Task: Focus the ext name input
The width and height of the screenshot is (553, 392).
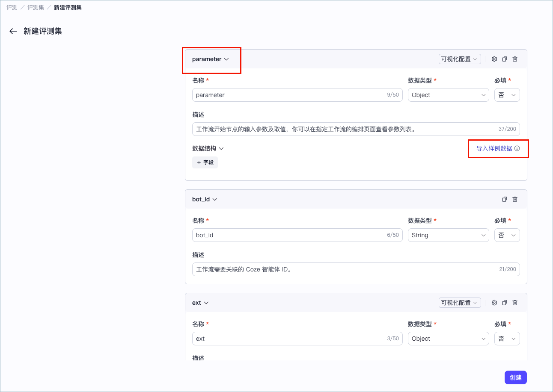Action: coord(297,339)
